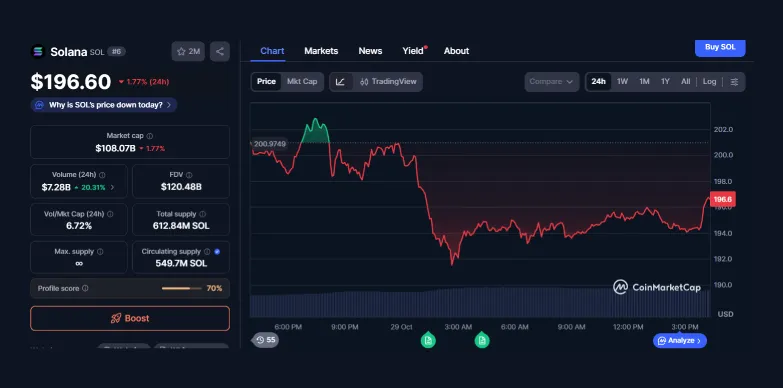Click Market cap info icon
The height and width of the screenshot is (388, 783).
click(x=150, y=136)
